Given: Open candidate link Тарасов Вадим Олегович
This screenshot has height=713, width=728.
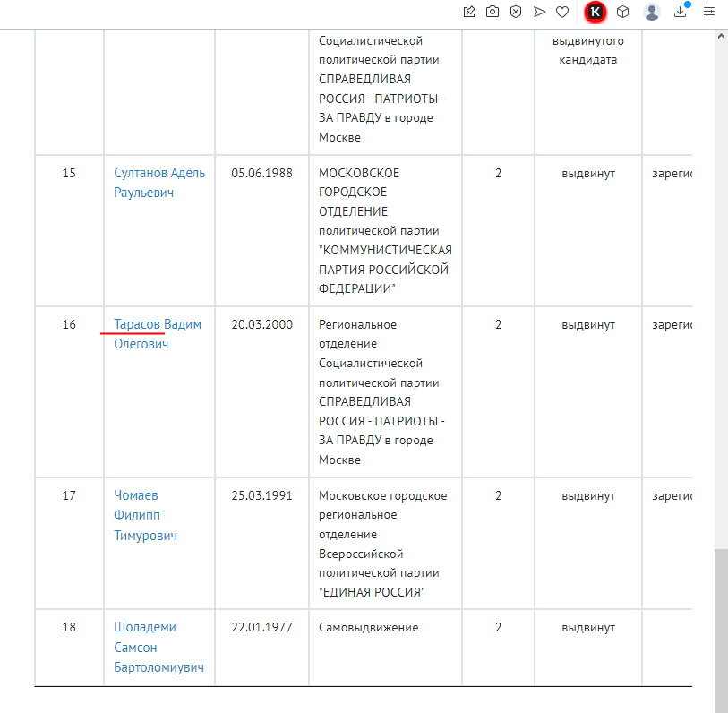Looking at the screenshot, I should coord(158,334).
